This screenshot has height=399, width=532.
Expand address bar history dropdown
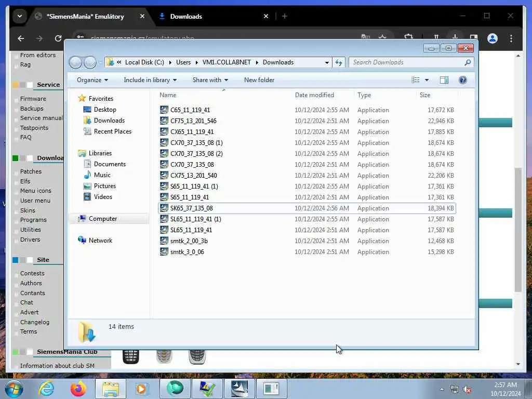pyautogui.click(x=327, y=62)
